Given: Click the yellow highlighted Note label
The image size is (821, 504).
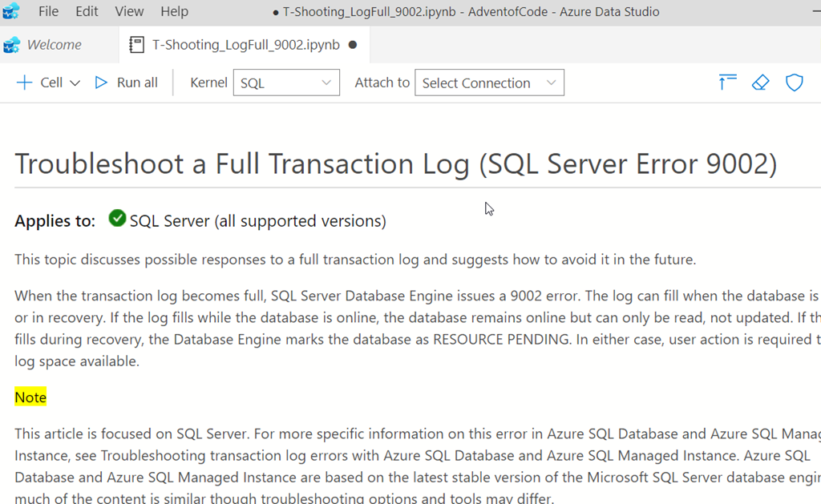Looking at the screenshot, I should pyautogui.click(x=30, y=397).
